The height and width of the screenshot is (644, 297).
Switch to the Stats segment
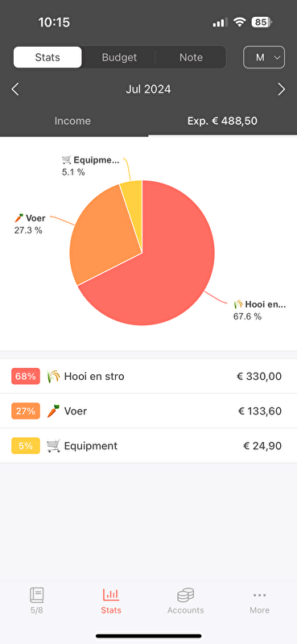pos(47,57)
